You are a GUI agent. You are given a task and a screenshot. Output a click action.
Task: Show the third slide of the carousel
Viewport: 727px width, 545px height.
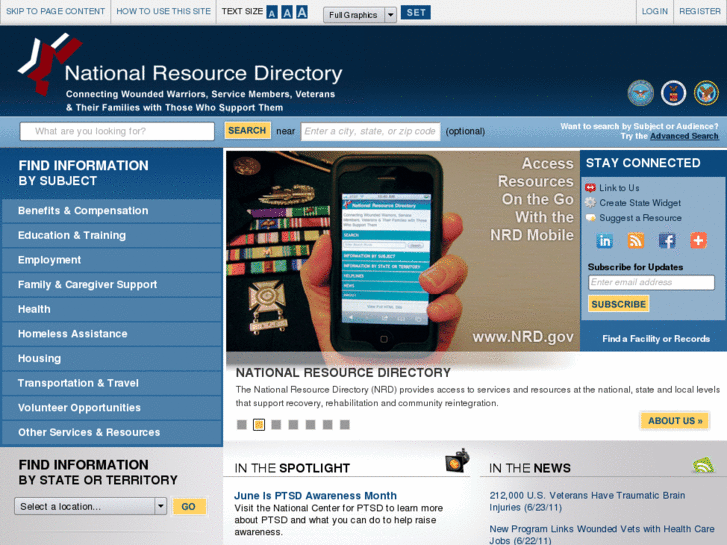coord(276,424)
